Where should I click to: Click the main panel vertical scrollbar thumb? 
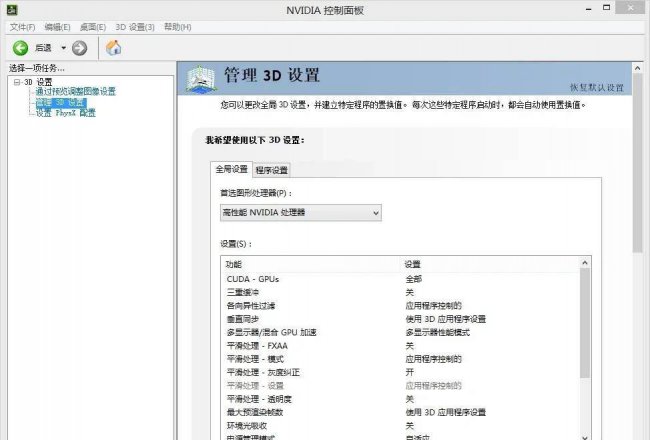pos(638,163)
